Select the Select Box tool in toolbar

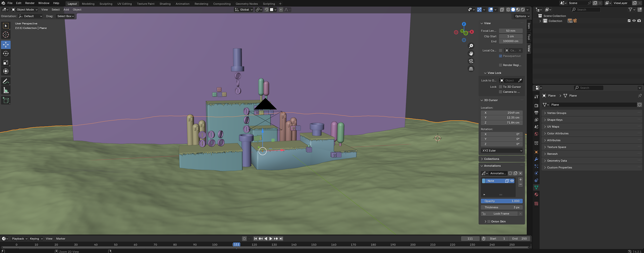tap(6, 26)
